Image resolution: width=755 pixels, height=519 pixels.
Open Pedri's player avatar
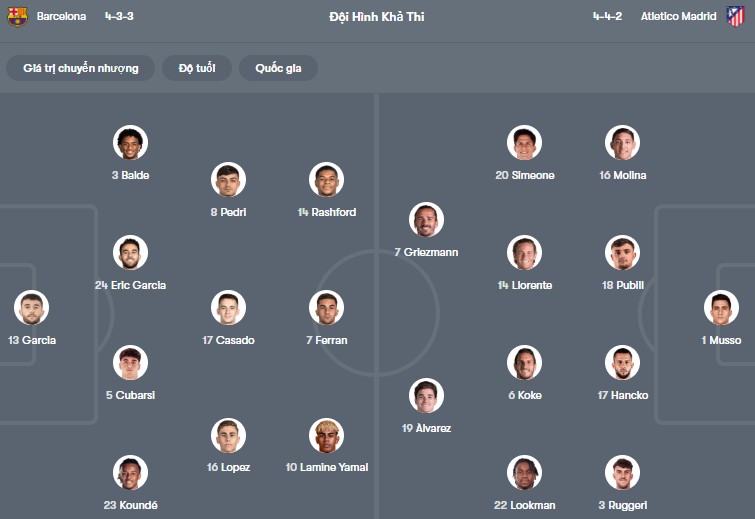[228, 180]
